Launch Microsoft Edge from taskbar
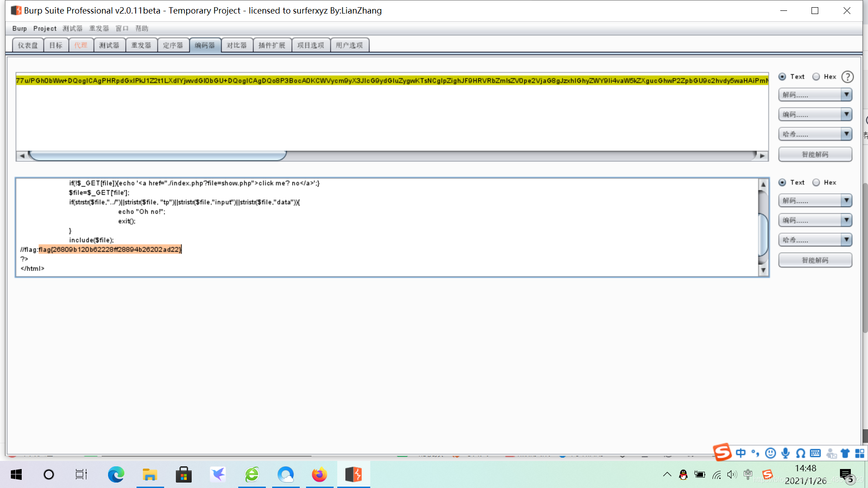Viewport: 868px width, 488px height. [x=116, y=474]
